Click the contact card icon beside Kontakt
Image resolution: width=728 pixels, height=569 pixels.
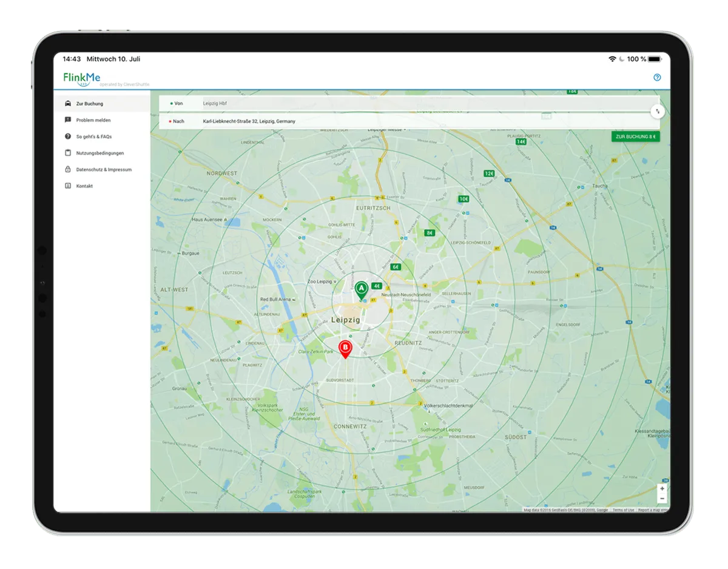tap(67, 186)
